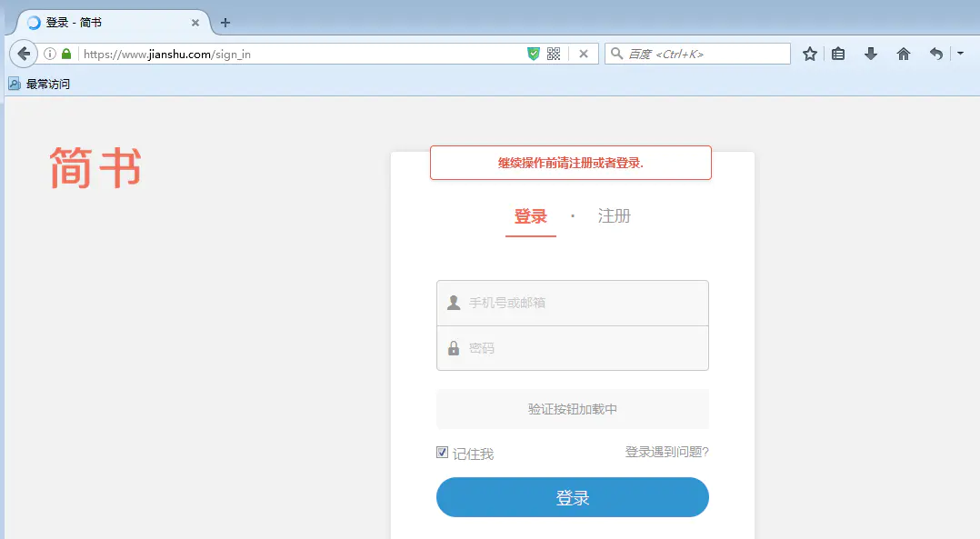
Task: Stop page loading with the X button
Action: 583,54
